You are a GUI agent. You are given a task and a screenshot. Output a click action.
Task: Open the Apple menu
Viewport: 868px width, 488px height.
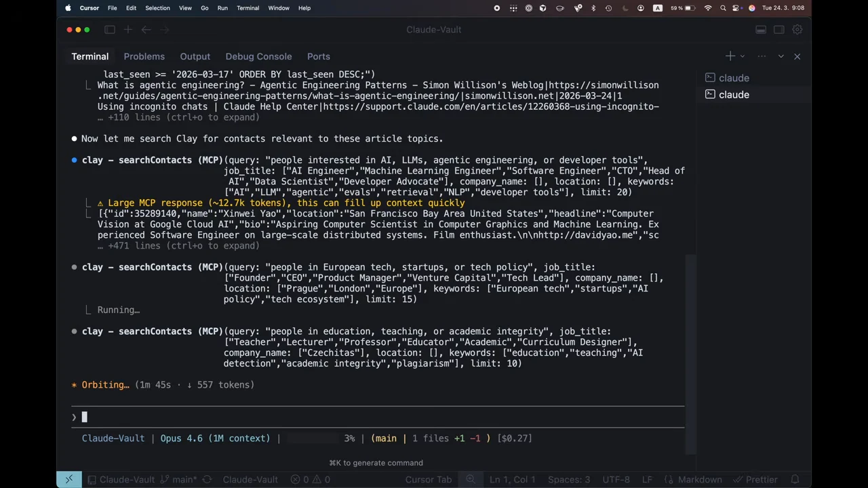[68, 8]
